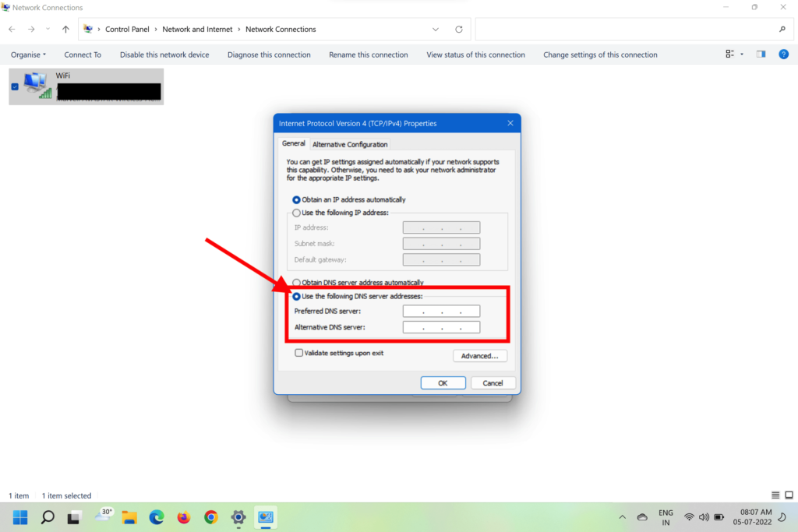Screen dimensions: 798x532
Task: Go forward using the forward arrow
Action: click(31, 30)
